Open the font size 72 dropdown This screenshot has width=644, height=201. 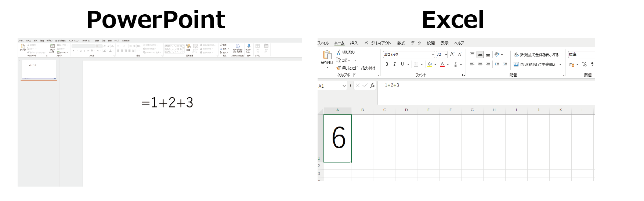tap(446, 55)
